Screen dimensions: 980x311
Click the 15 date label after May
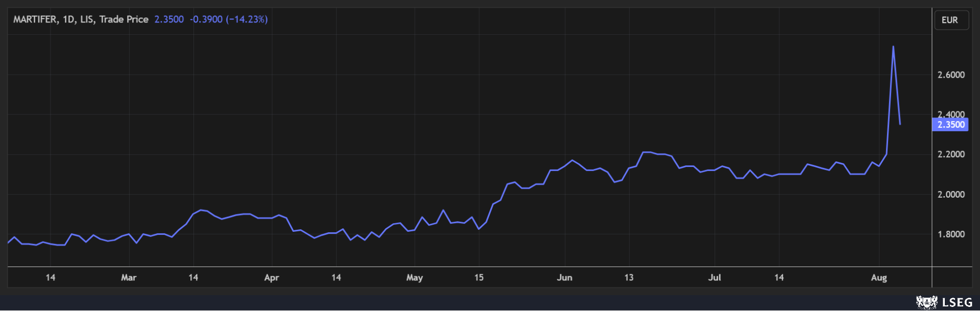pyautogui.click(x=479, y=277)
